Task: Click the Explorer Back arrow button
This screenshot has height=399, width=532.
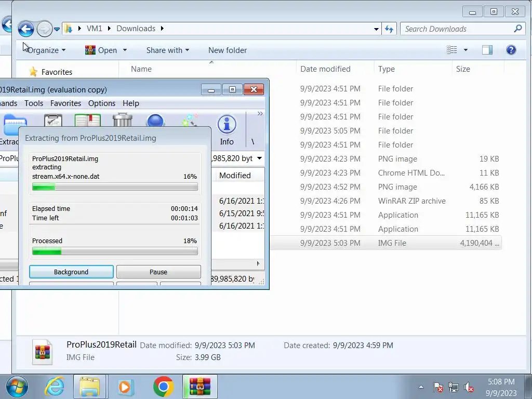Action: [26, 29]
